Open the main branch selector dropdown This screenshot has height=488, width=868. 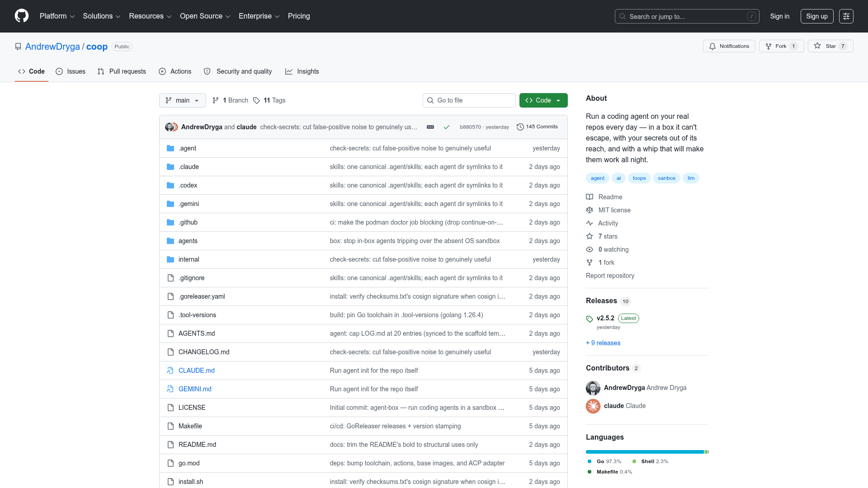click(x=183, y=100)
